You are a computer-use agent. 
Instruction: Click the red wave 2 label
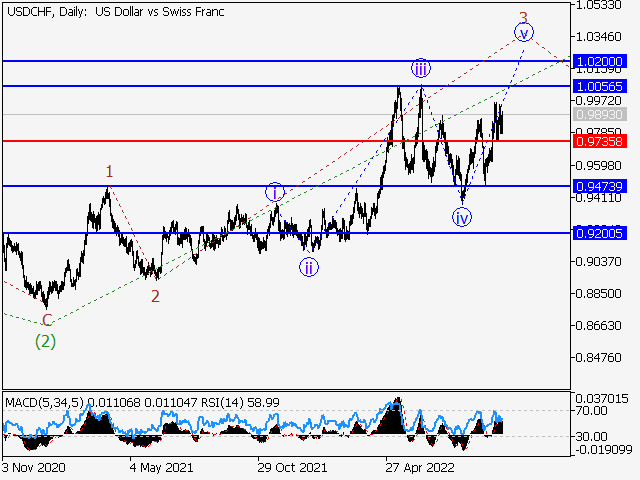tap(155, 296)
